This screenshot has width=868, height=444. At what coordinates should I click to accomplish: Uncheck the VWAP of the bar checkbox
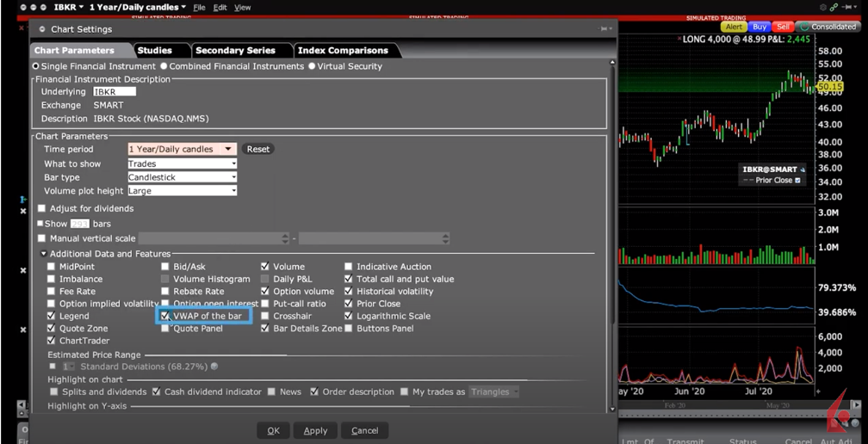(x=165, y=316)
